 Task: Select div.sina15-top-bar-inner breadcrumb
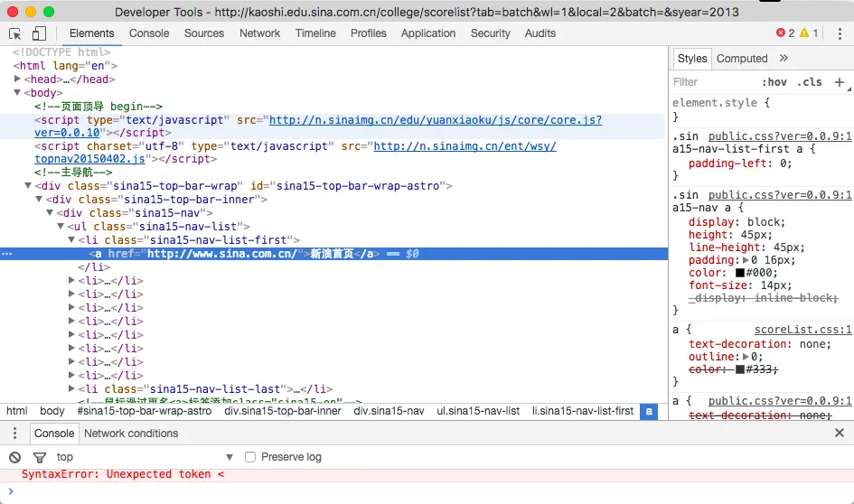(283, 411)
